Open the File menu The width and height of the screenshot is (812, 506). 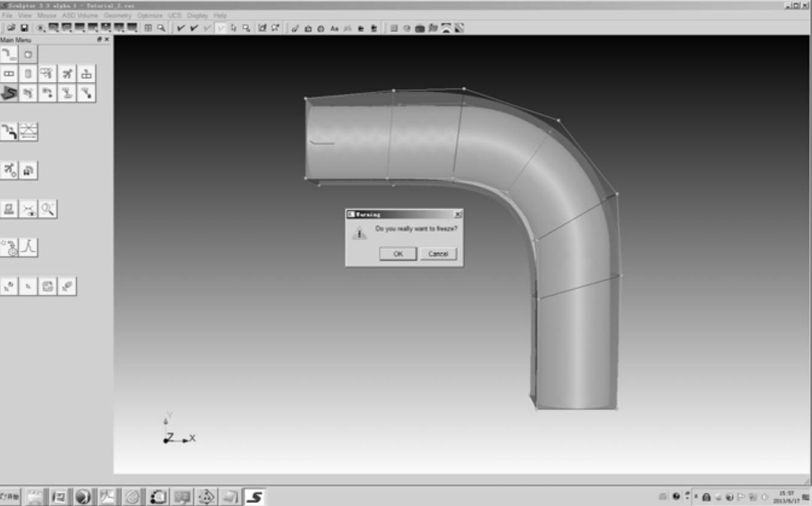pos(7,15)
